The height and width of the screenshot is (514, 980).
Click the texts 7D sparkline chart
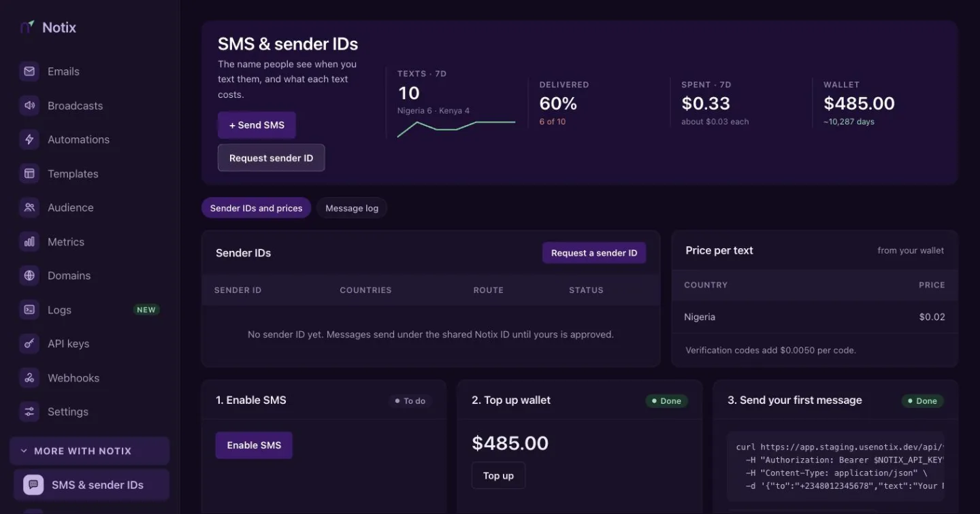(456, 128)
